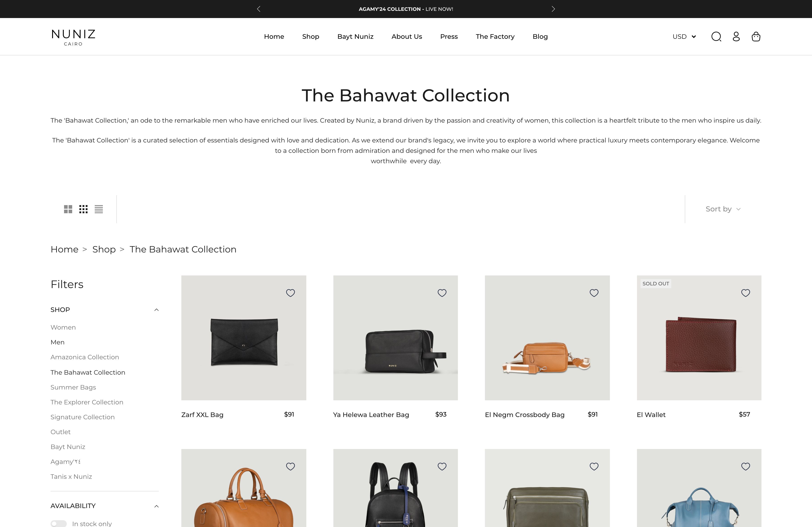Show next announcement banner slide
Screen dimensions: 812x527
(x=553, y=9)
